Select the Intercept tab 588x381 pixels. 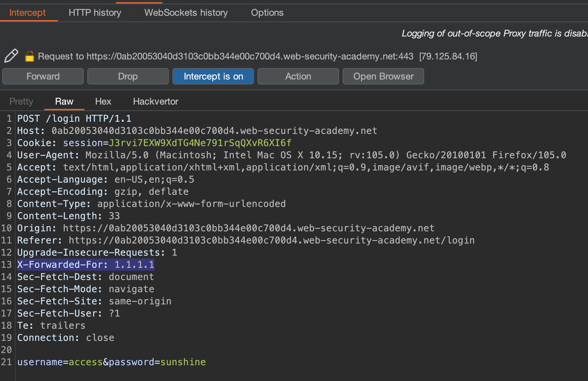pyautogui.click(x=28, y=13)
